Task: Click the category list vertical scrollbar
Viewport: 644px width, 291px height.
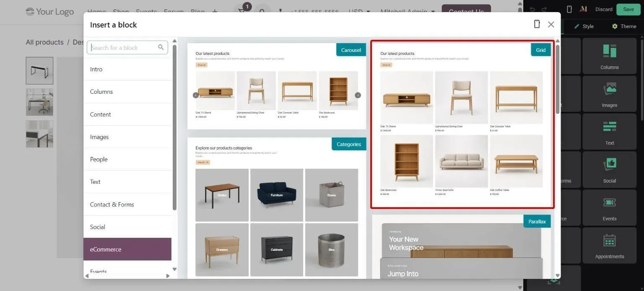Action: click(174, 128)
